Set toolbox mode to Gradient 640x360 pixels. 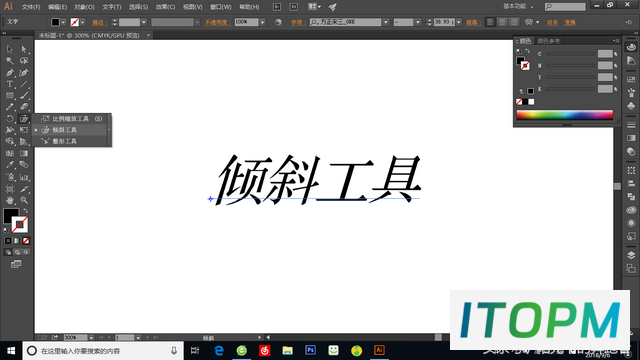(17, 241)
